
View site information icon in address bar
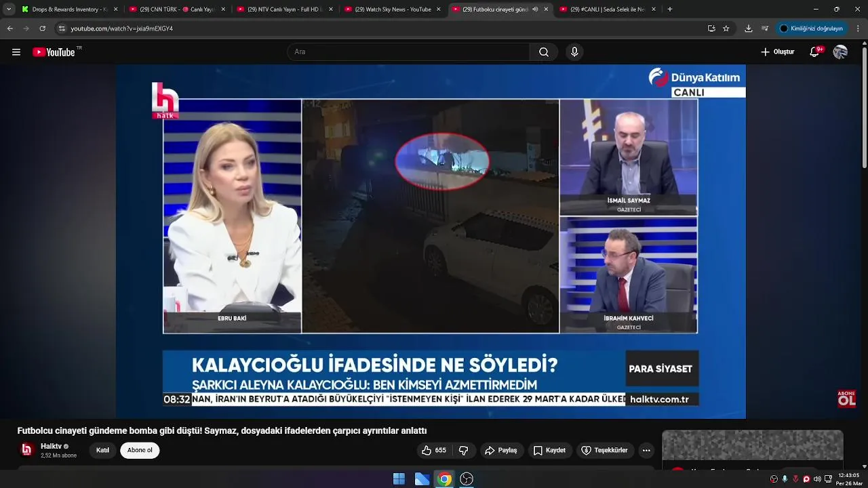(62, 28)
